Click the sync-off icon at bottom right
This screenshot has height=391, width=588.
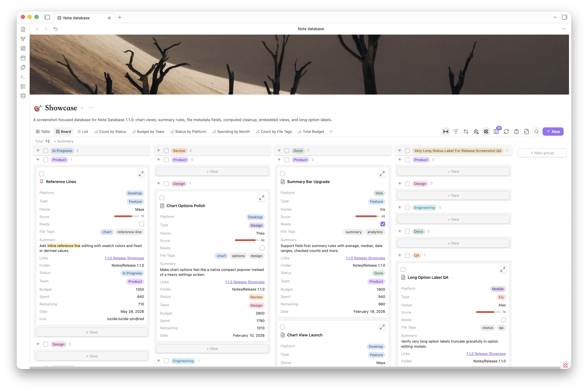(565, 365)
